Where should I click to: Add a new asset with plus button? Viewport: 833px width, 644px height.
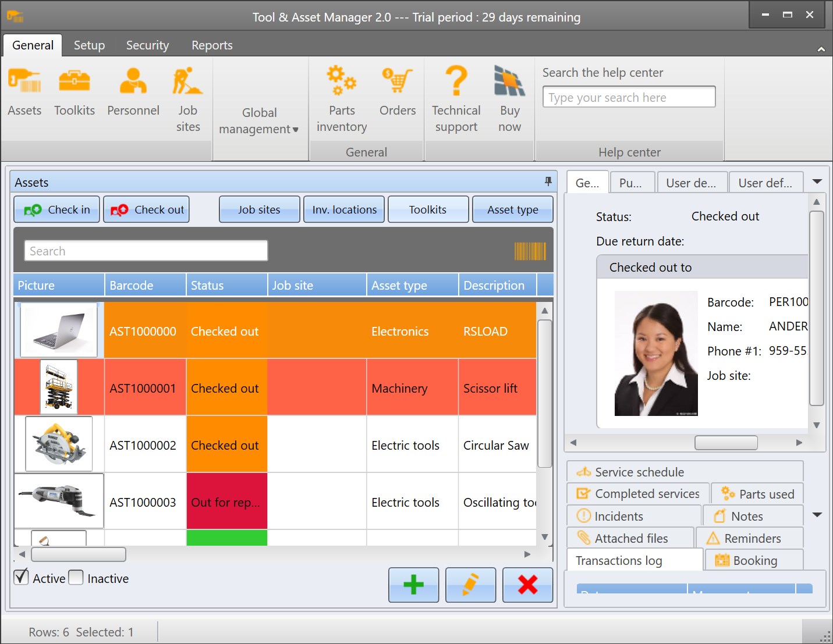pos(413,585)
